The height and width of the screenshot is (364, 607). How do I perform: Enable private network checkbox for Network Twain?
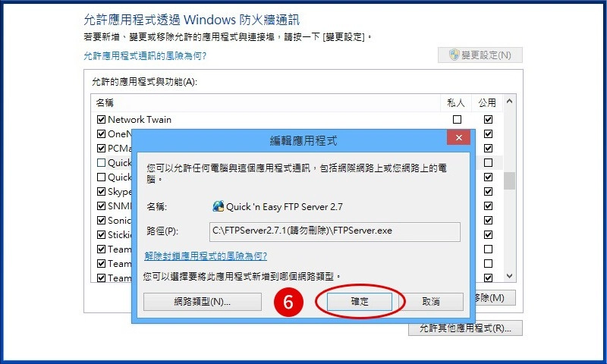tap(457, 120)
